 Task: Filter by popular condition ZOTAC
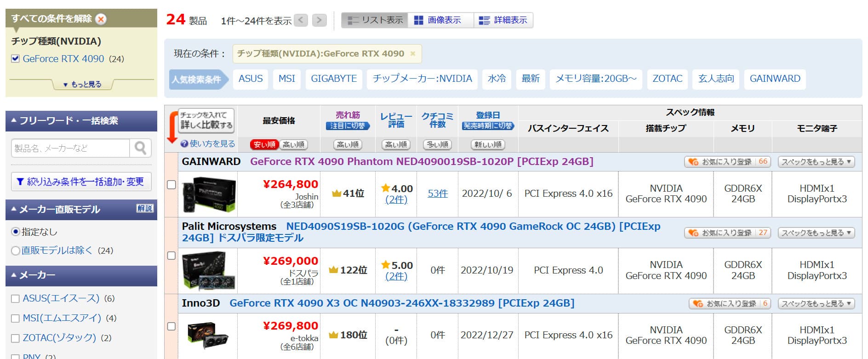tap(668, 79)
